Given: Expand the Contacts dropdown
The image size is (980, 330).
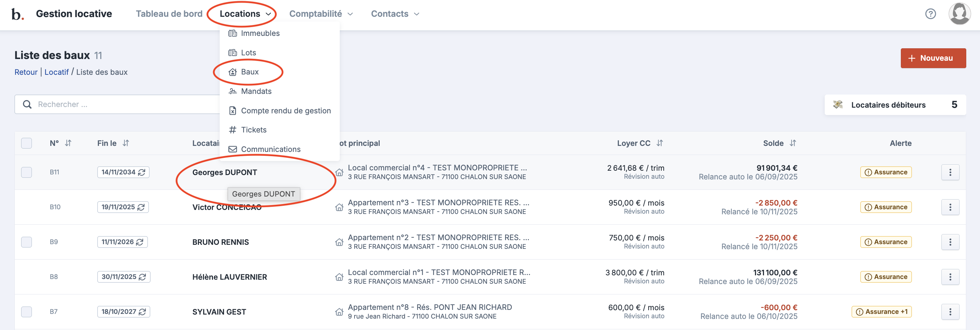Looking at the screenshot, I should coord(394,14).
